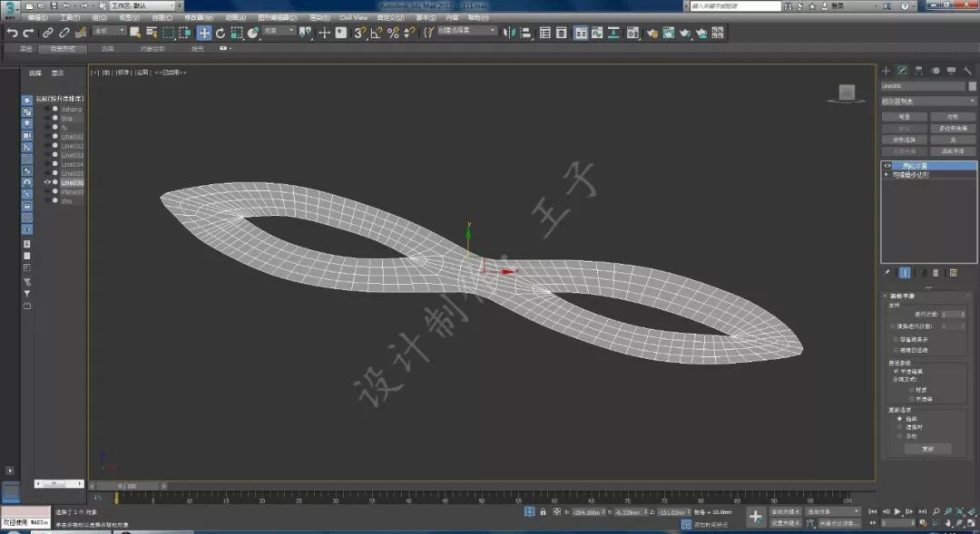Toggle the Selection Lock icon in status bar
Viewport: 980px width, 534px height.
[x=543, y=511]
